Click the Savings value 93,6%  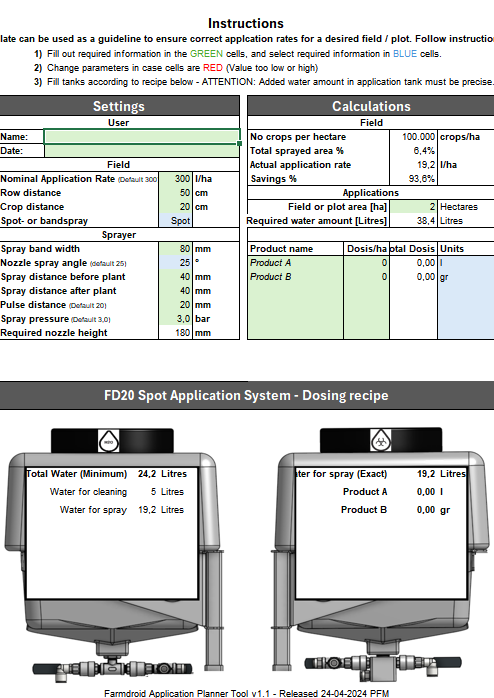coord(413,179)
